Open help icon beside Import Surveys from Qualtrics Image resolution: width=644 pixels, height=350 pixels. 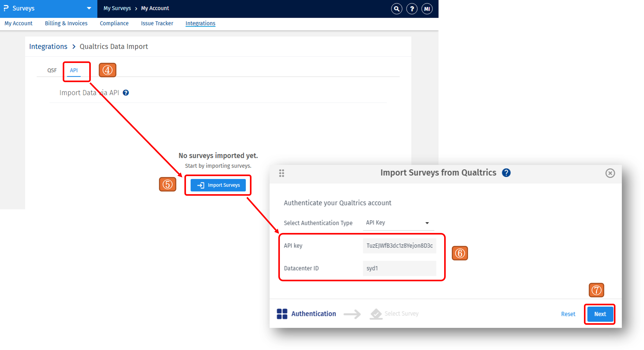[x=506, y=173]
